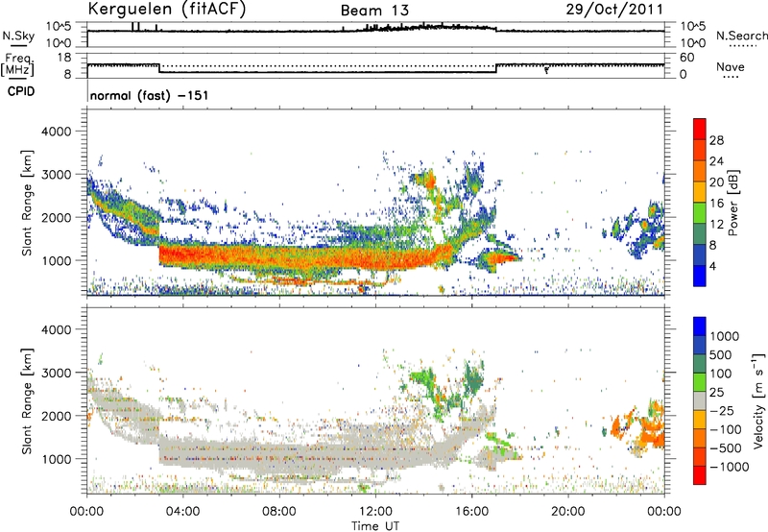
Task: Select the "Freq. [MHz]" label
Action: [x=18, y=65]
